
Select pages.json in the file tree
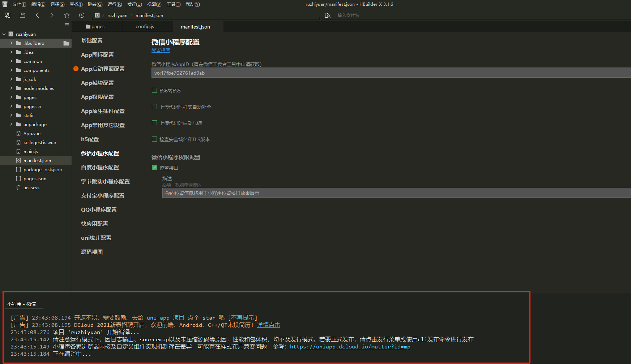tap(36, 178)
